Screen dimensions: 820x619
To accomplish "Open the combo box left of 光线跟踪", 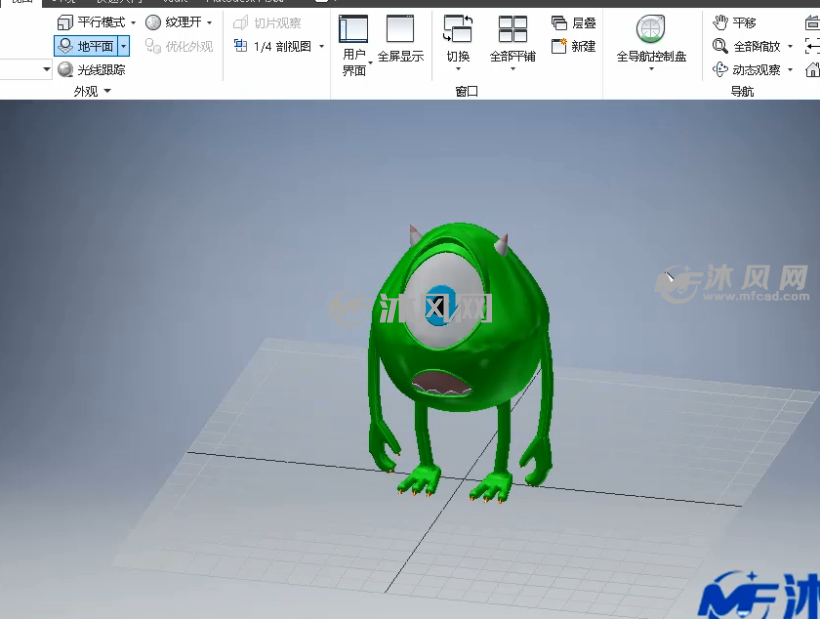I will 26,70.
